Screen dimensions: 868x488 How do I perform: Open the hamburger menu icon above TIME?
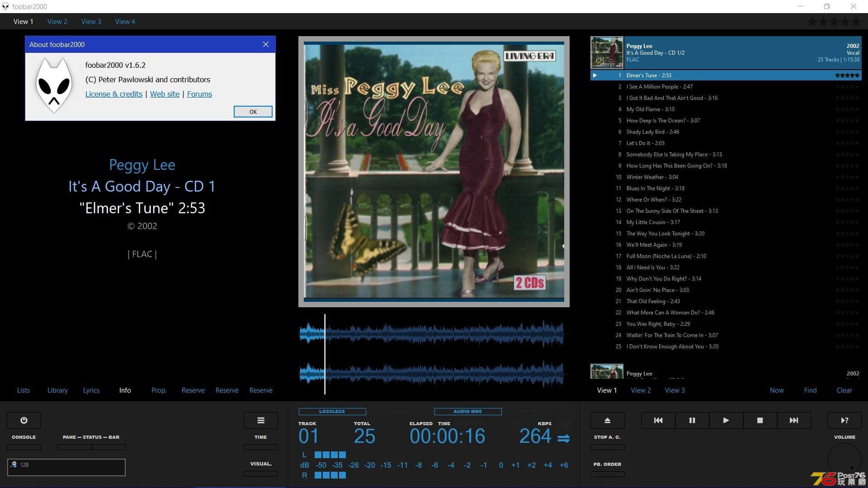pyautogui.click(x=261, y=420)
